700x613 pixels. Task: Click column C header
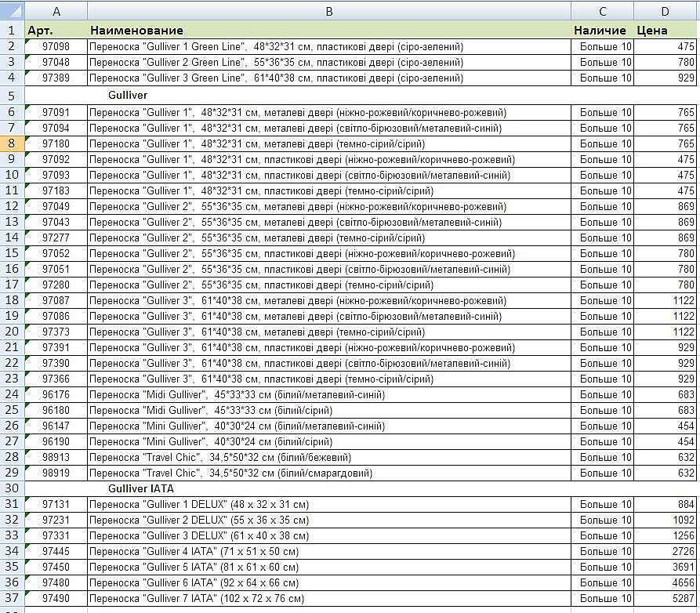pos(602,11)
